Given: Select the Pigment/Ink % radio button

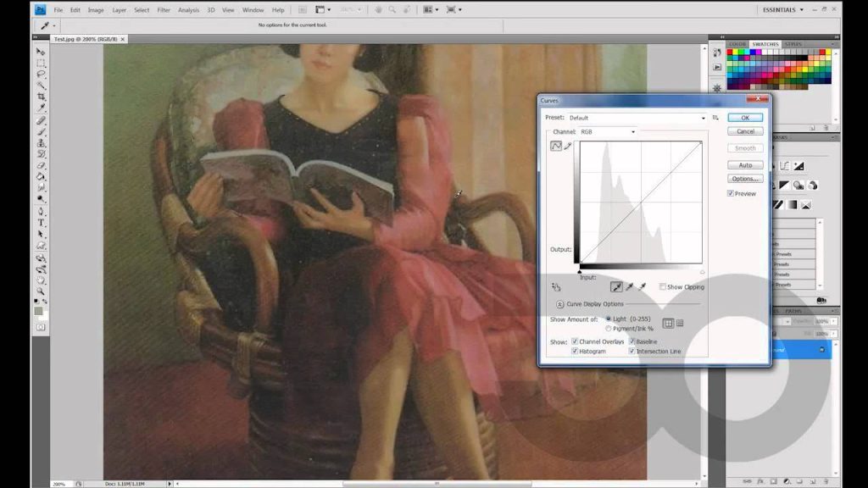Looking at the screenshot, I should [609, 329].
